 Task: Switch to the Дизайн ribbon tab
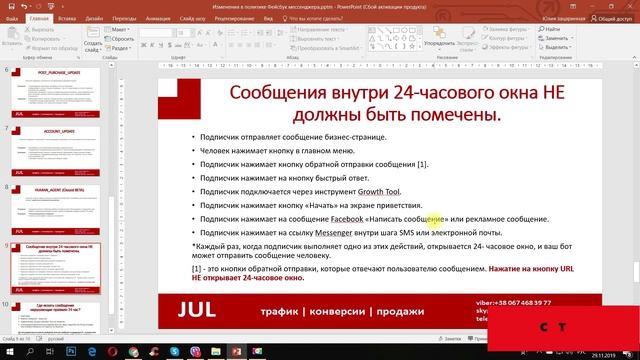(x=94, y=18)
